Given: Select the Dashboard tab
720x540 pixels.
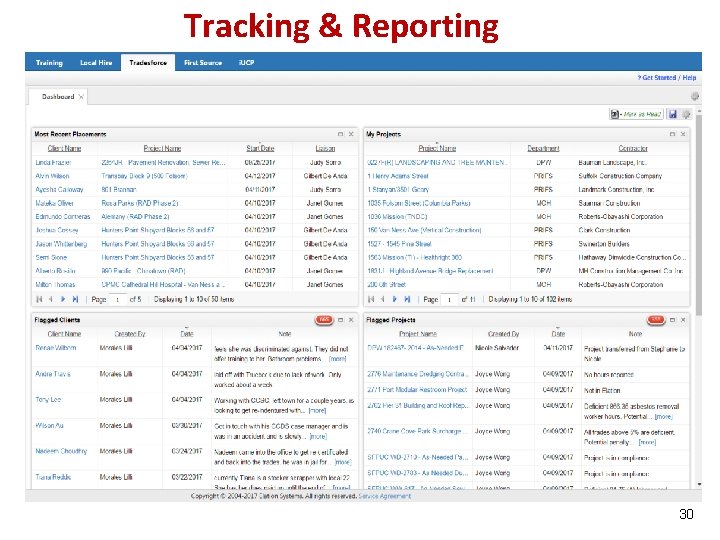Looking at the screenshot, I should click(x=58, y=96).
